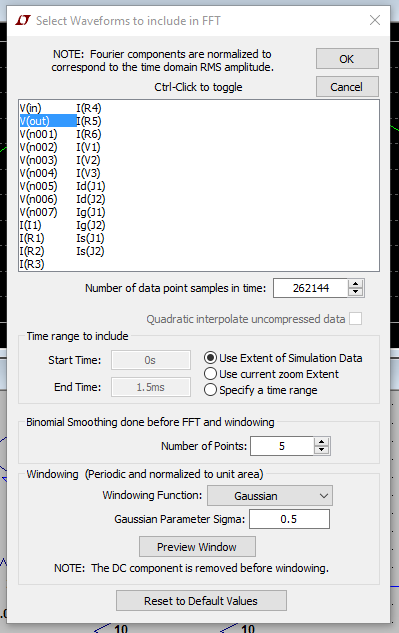Decrease binomial smoothing Number of Points

[321, 450]
